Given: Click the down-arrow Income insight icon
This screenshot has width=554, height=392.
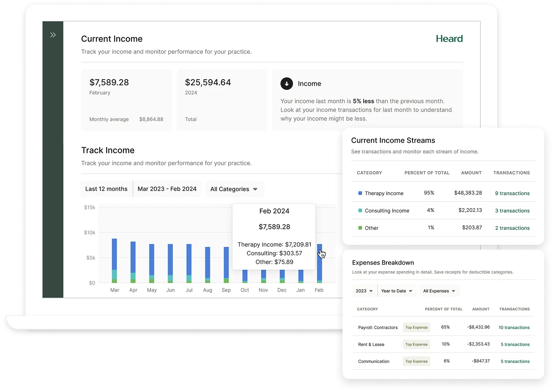Looking at the screenshot, I should (287, 83).
